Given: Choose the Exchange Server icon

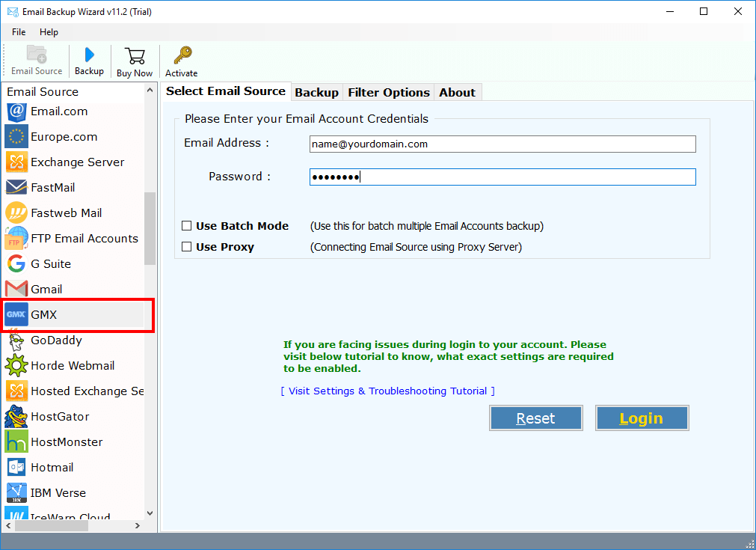Looking at the screenshot, I should [16, 162].
